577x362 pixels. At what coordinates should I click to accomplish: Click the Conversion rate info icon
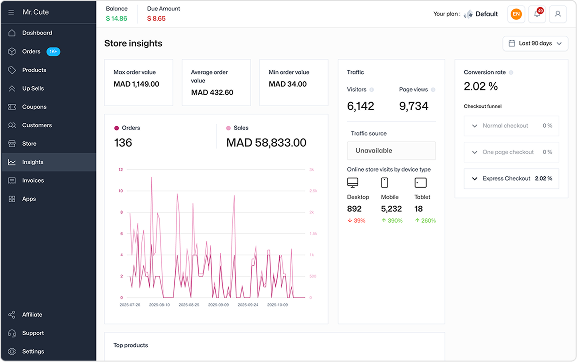[x=511, y=72]
